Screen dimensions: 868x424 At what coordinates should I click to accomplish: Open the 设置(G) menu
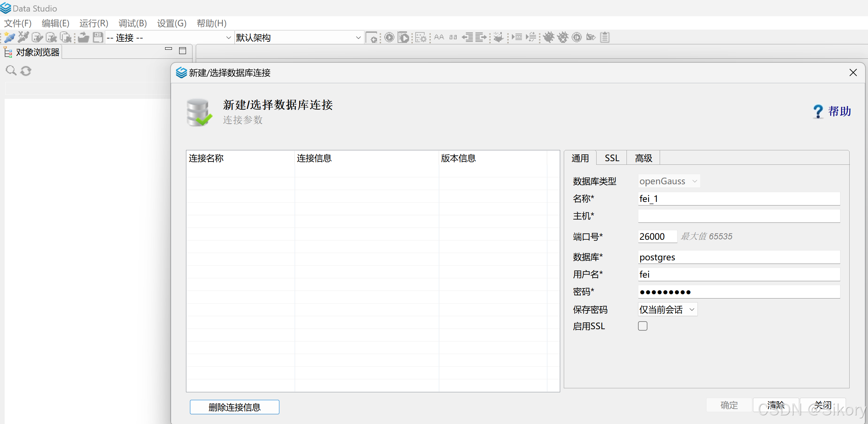(172, 23)
